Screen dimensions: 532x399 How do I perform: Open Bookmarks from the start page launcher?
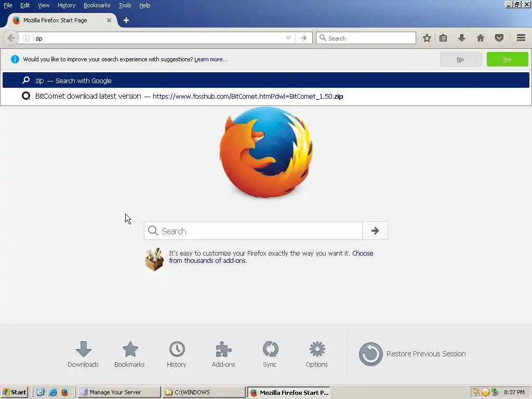[x=129, y=354]
